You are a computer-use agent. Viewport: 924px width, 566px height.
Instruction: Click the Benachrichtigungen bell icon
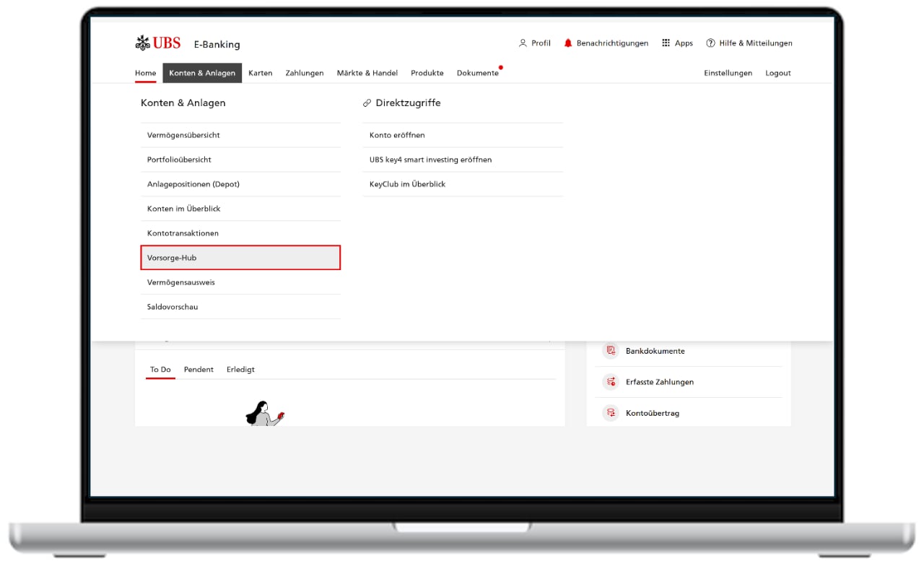(568, 43)
